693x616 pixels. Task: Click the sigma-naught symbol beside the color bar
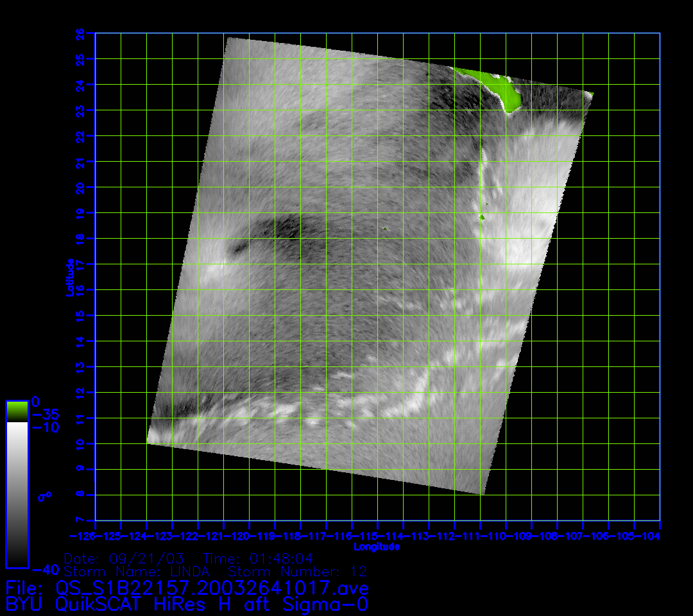click(x=45, y=497)
